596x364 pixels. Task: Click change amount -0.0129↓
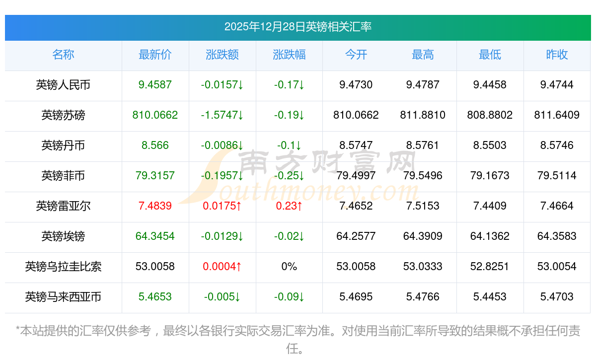222,236
